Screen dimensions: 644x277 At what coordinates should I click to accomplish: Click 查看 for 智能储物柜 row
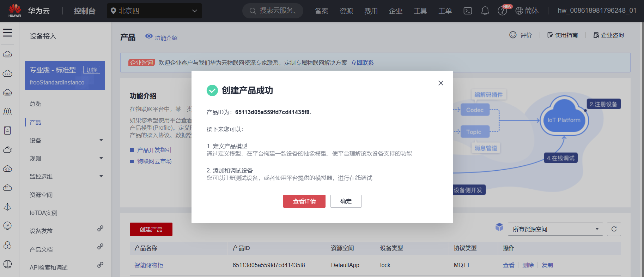[x=509, y=265]
